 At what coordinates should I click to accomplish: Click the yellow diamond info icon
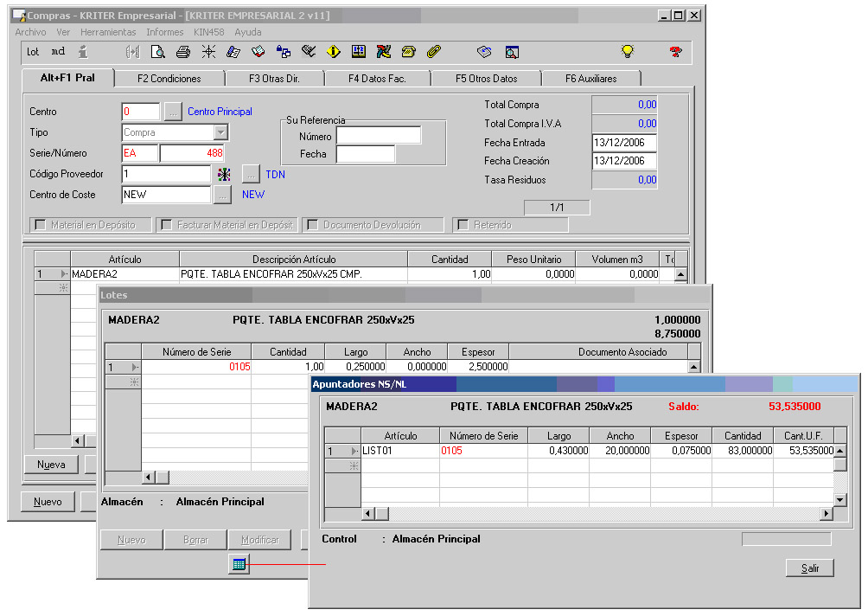click(333, 52)
